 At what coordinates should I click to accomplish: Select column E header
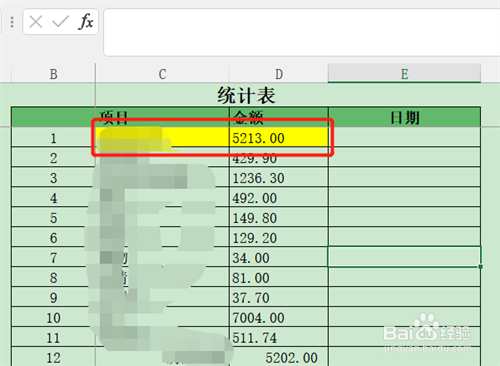pyautogui.click(x=404, y=74)
